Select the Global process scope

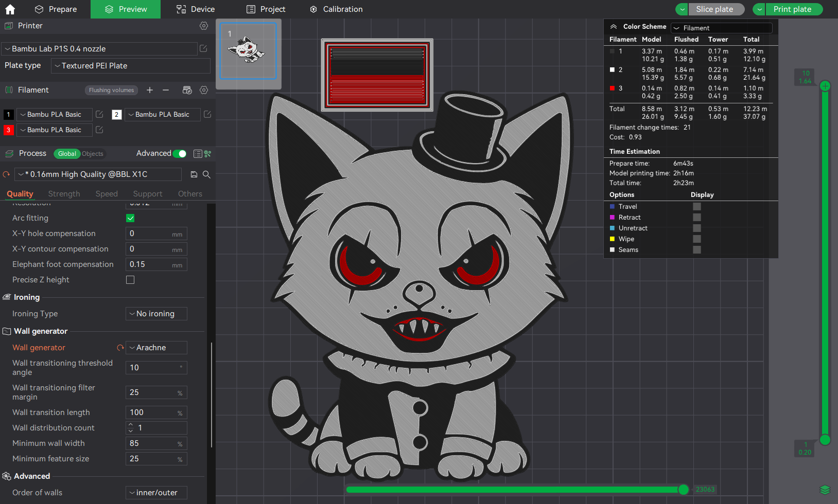(x=67, y=154)
